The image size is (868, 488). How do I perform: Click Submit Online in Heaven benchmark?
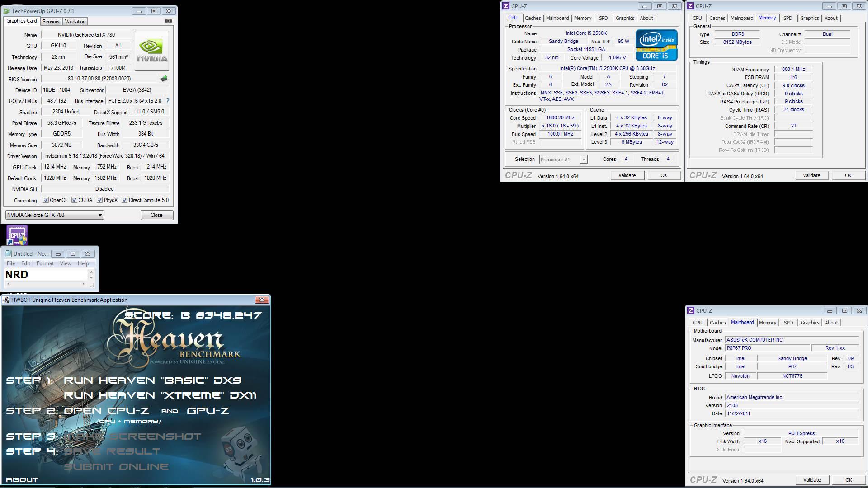tap(116, 467)
